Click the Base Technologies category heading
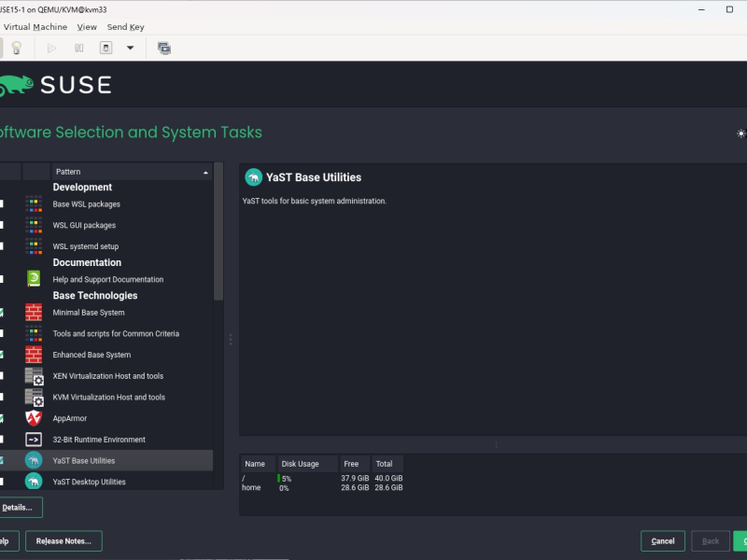 tap(95, 295)
